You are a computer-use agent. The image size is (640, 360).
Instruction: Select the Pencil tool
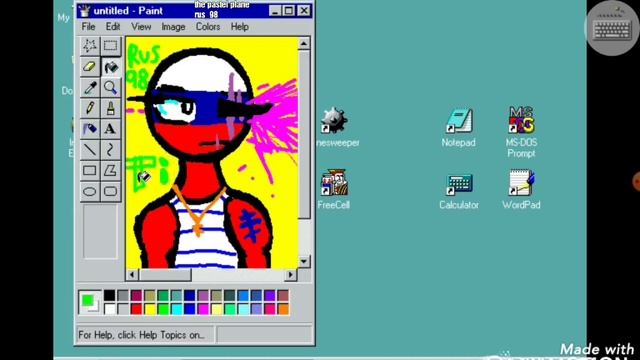[90, 108]
